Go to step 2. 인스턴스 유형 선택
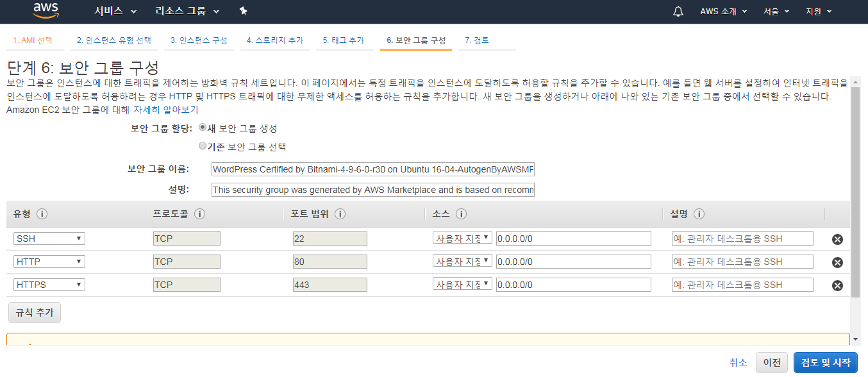The image size is (868, 377). coord(114,40)
